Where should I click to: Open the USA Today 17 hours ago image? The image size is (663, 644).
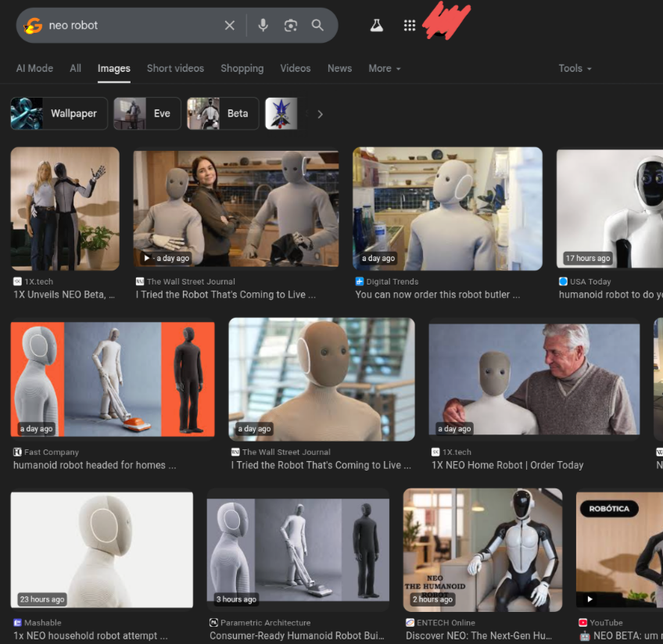tap(610, 209)
